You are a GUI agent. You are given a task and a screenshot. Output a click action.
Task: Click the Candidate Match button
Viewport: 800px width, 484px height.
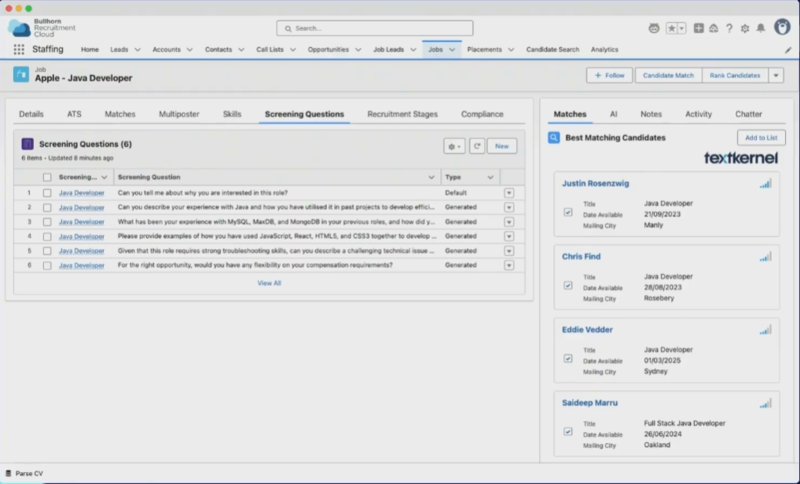pyautogui.click(x=668, y=75)
